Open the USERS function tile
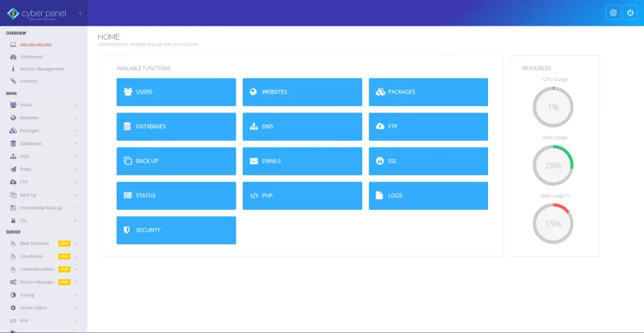This screenshot has height=333, width=644. point(176,92)
